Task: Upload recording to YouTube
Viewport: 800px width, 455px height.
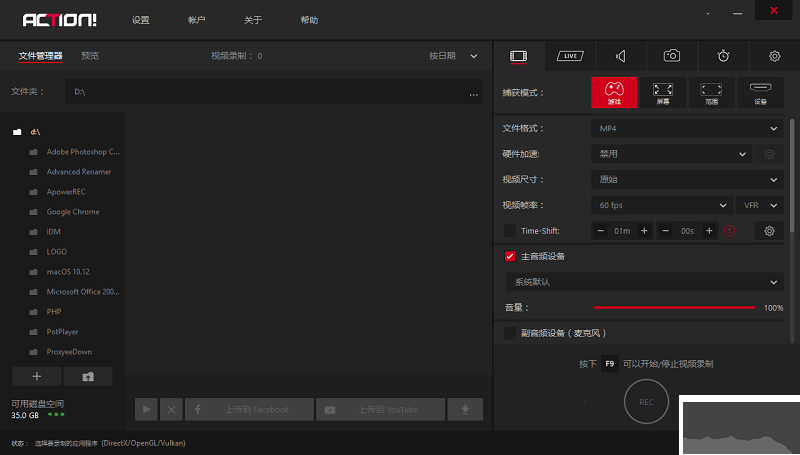Action: point(381,410)
